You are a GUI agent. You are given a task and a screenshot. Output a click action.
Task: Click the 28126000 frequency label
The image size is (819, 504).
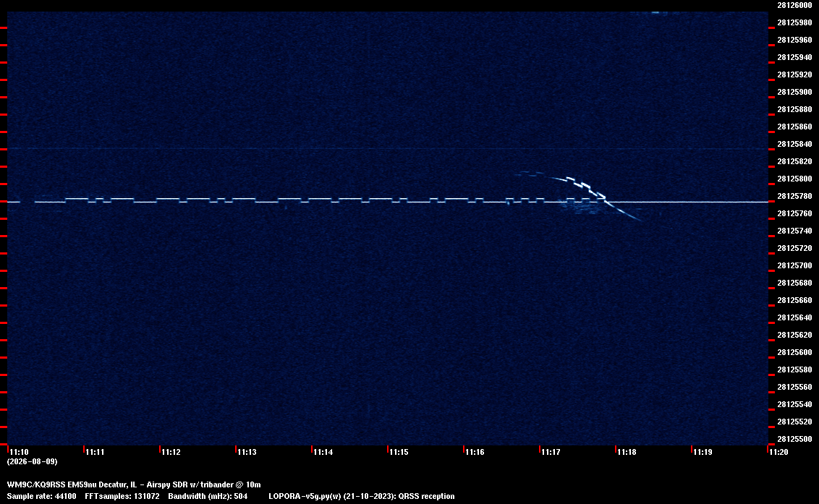coord(794,5)
